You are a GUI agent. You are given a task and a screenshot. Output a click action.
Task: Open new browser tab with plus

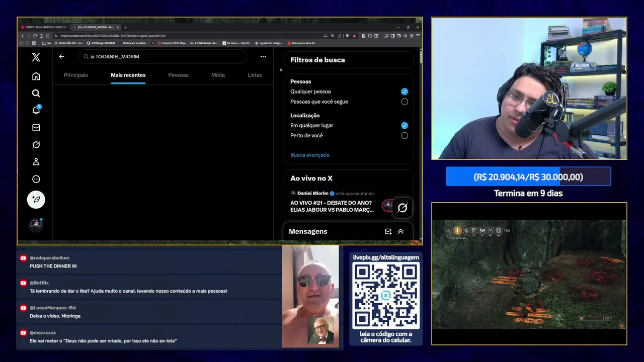(x=126, y=27)
